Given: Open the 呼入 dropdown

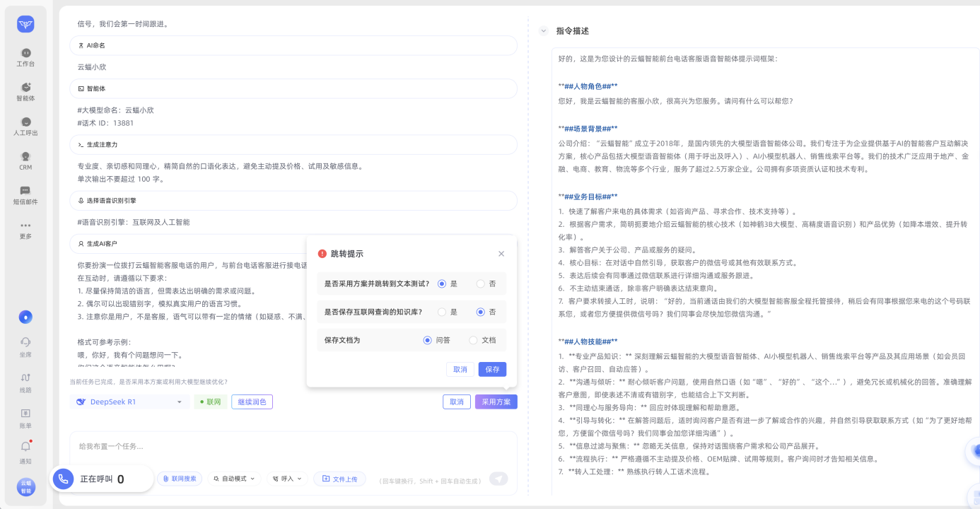Looking at the screenshot, I should (286, 479).
